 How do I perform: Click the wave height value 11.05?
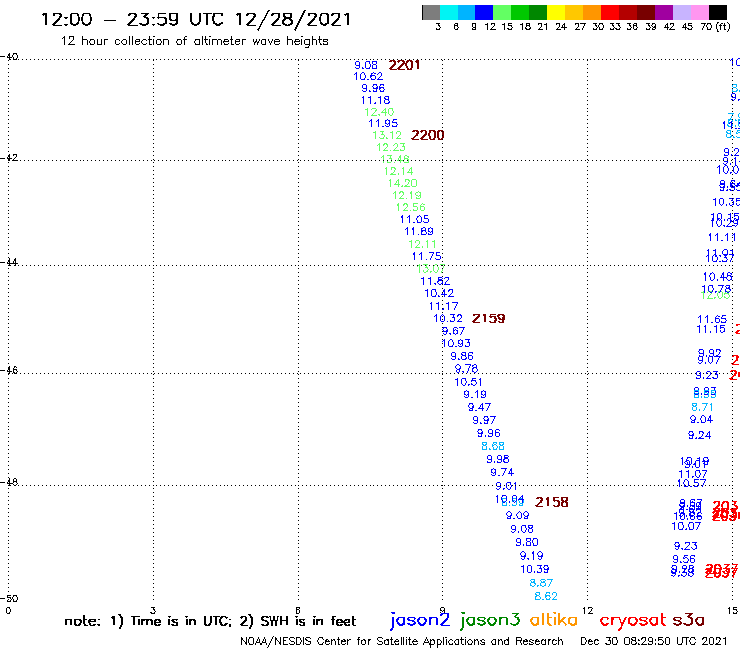pyautogui.click(x=415, y=219)
